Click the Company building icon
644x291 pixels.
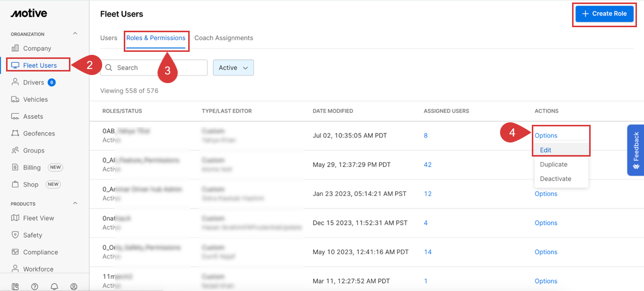tap(15, 48)
